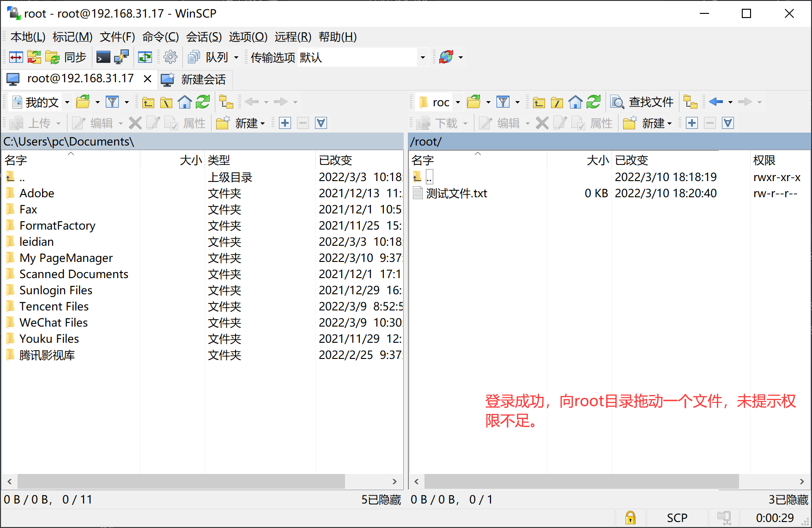
Task: Click the 队列 queue button
Action: pyautogui.click(x=209, y=57)
